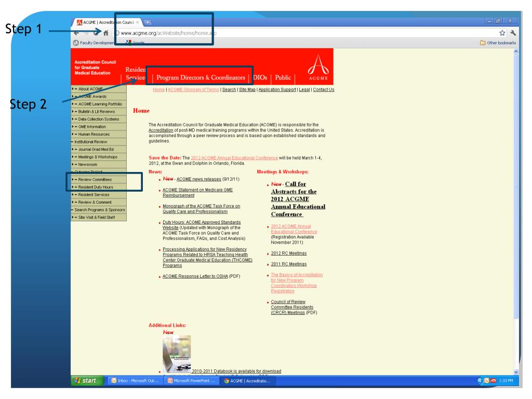Switch to Microsoft PowerPoint in taskbar
The height and width of the screenshot is (399, 532).
192,381
